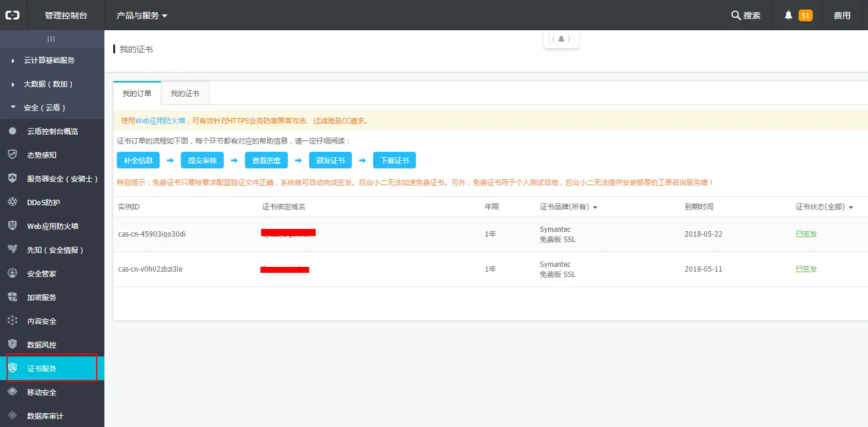Screen dimensions: 868x427
Task: Switch to the 我的证书 tab
Action: (185, 93)
